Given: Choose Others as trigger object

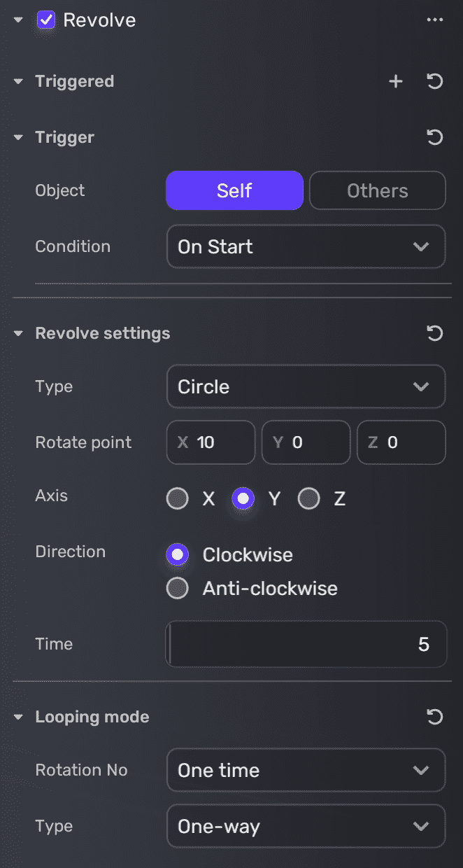Looking at the screenshot, I should click(x=377, y=190).
